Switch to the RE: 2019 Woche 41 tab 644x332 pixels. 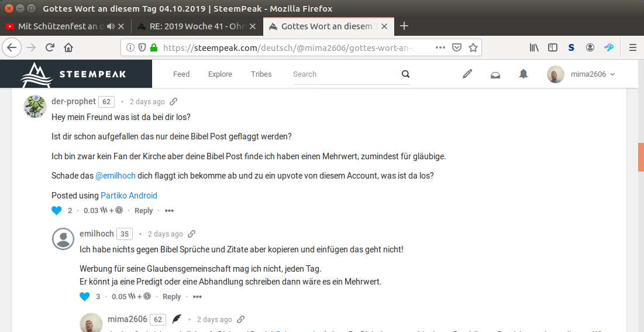193,26
